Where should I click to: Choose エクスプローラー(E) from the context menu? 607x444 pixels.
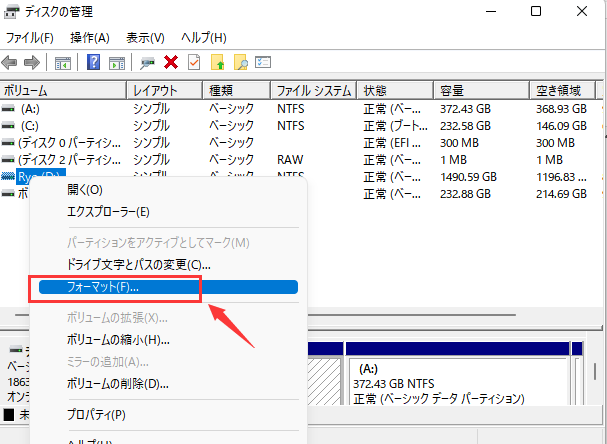pos(108,212)
